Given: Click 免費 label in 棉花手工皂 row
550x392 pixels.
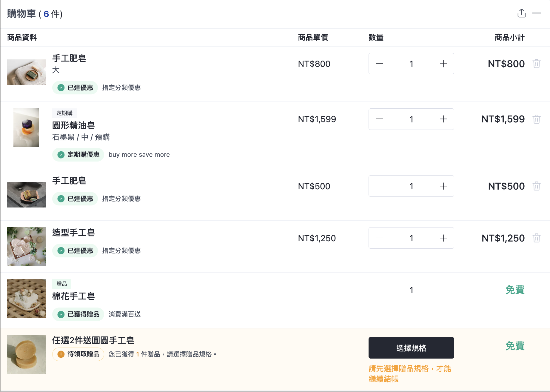Looking at the screenshot, I should click(x=515, y=290).
